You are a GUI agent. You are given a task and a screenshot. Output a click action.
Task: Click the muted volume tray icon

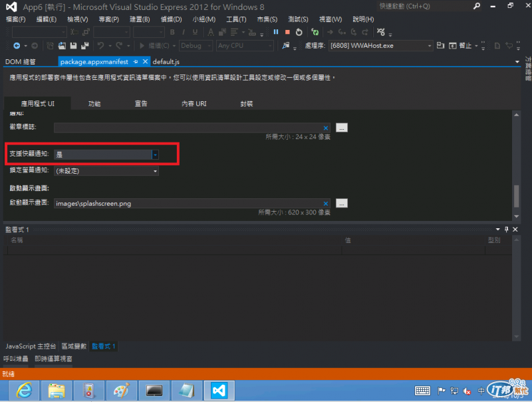(467, 391)
